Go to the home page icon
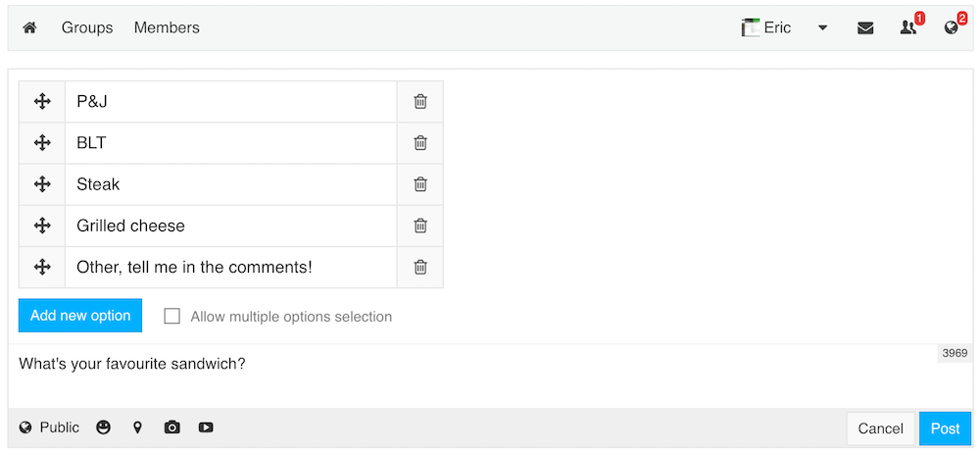 pos(29,28)
